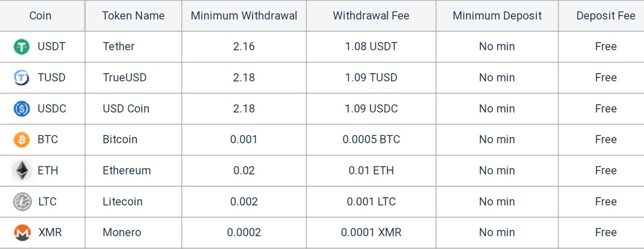Click the 0.0001 XMR withdrawal fee
This screenshot has width=644, height=249.
[371, 232]
